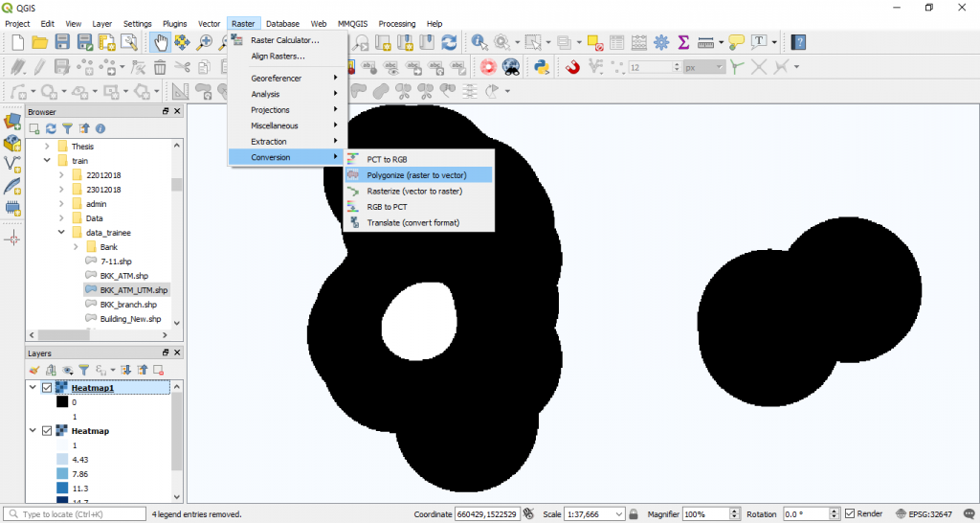
Task: Open the Processing menu
Action: [397, 24]
